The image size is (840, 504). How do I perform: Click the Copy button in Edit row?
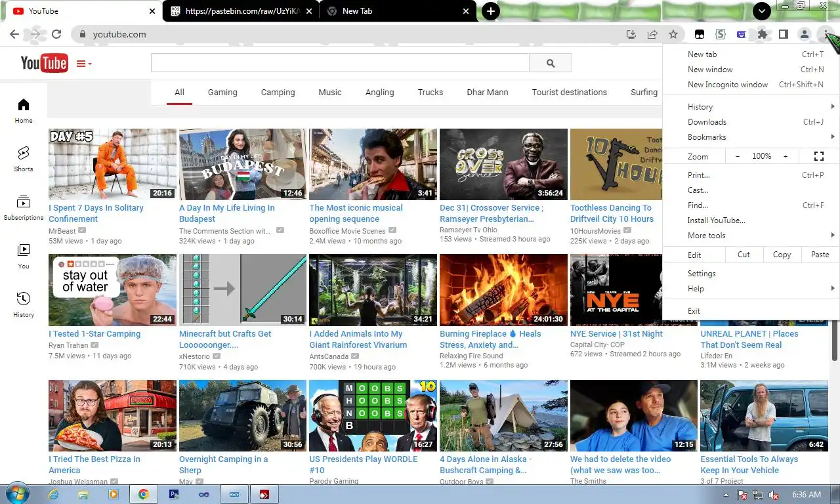point(782,255)
